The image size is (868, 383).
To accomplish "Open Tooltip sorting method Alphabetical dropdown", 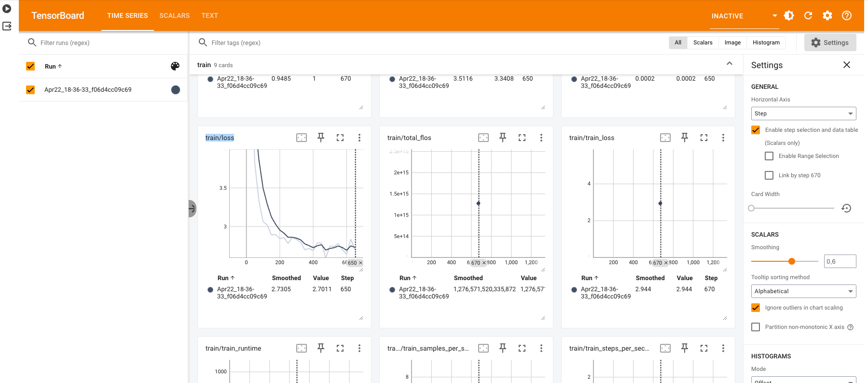I will [803, 291].
